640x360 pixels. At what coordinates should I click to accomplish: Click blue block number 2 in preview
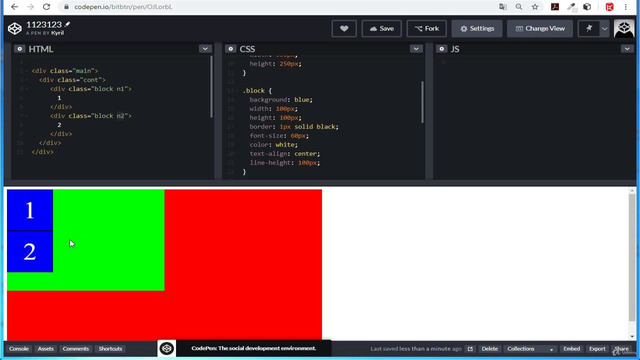(x=30, y=251)
